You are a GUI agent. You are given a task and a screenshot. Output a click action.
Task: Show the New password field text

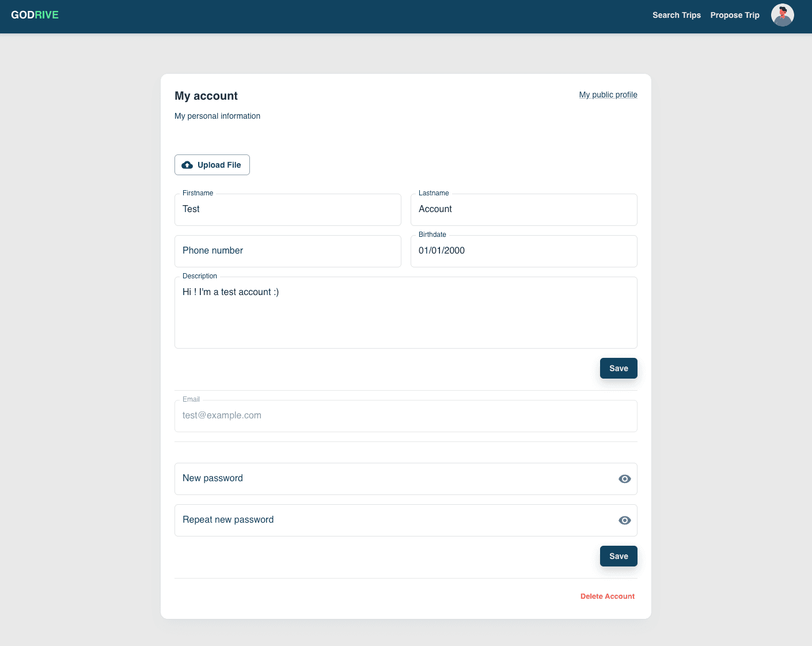pos(624,479)
